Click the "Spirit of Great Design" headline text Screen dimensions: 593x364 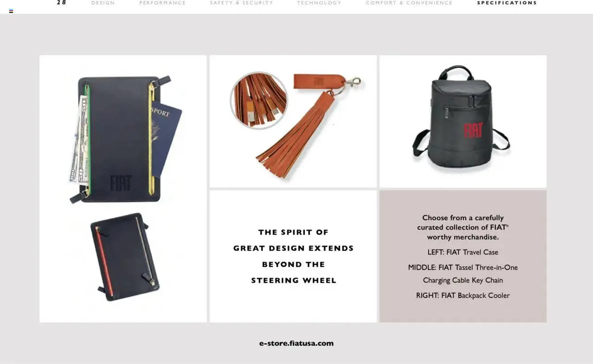point(293,256)
